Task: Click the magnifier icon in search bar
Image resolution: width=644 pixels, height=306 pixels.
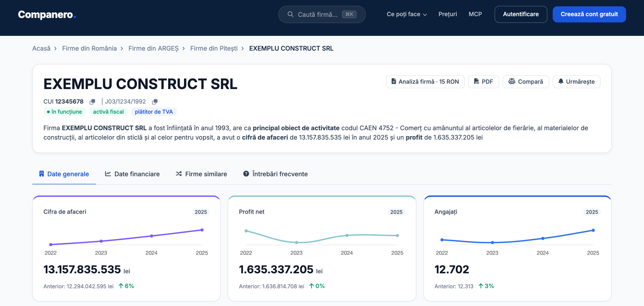Action: tap(291, 14)
